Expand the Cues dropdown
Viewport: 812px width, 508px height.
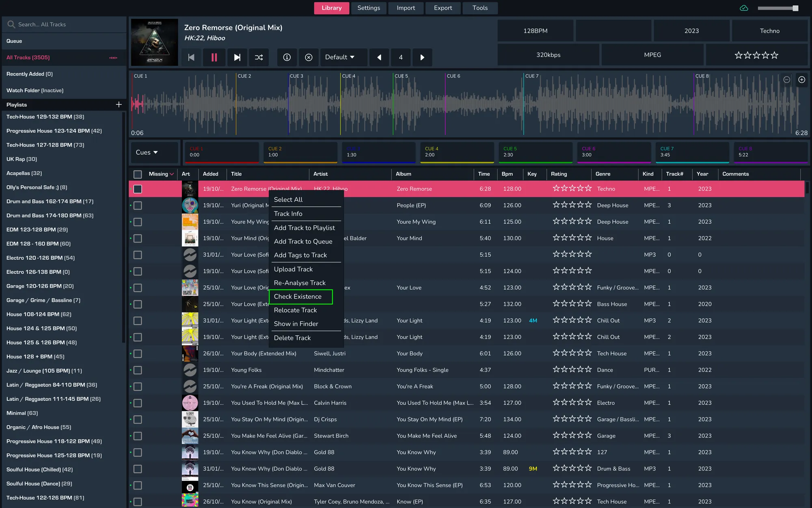coord(147,152)
